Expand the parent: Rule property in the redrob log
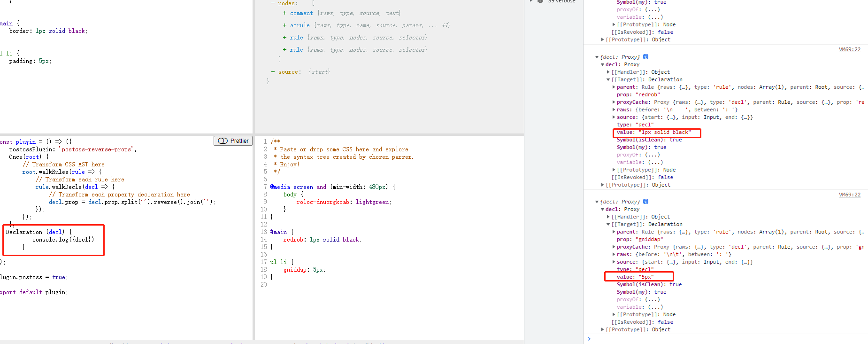868x344 pixels. click(x=614, y=87)
